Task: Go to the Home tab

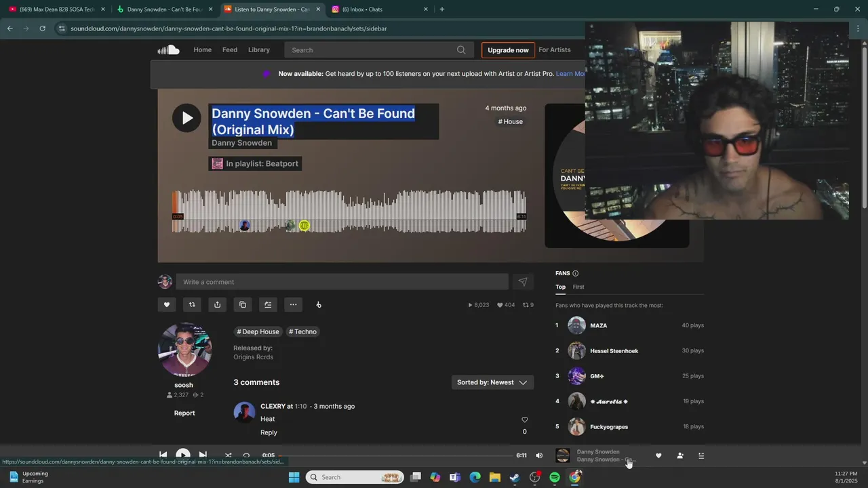Action: pyautogui.click(x=203, y=49)
